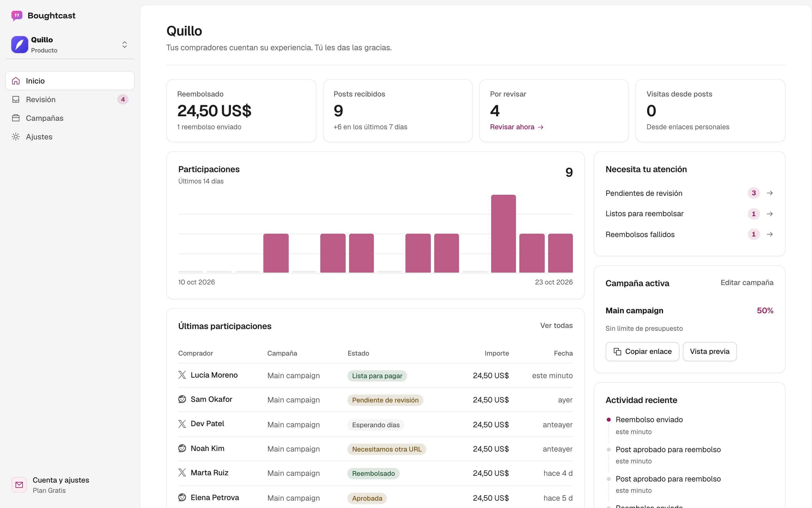The height and width of the screenshot is (508, 812).
Task: Open Cuenta y ajustes account menu
Action: 70,485
